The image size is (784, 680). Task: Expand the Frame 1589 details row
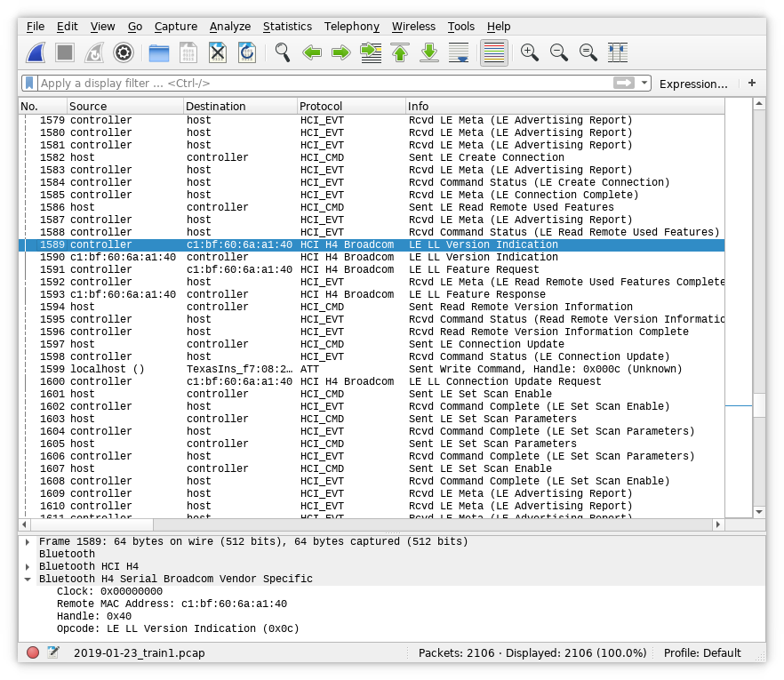pos(28,541)
